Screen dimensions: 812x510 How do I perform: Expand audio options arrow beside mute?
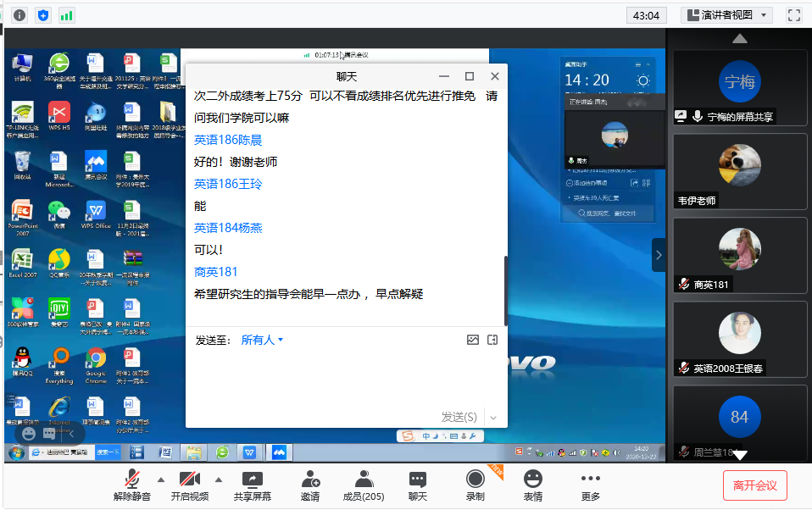pyautogui.click(x=160, y=479)
